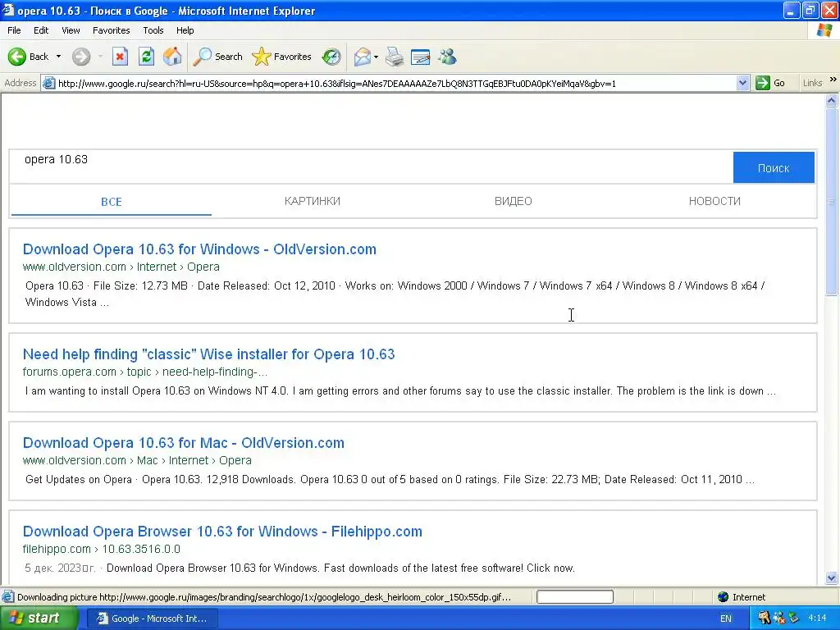This screenshot has width=840, height=630.
Task: Expand the Mail dropdown arrow
Action: (x=376, y=57)
